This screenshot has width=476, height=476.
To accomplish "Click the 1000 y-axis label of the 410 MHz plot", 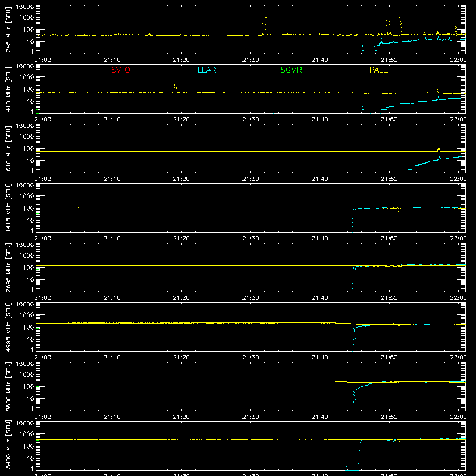I will tap(27, 77).
